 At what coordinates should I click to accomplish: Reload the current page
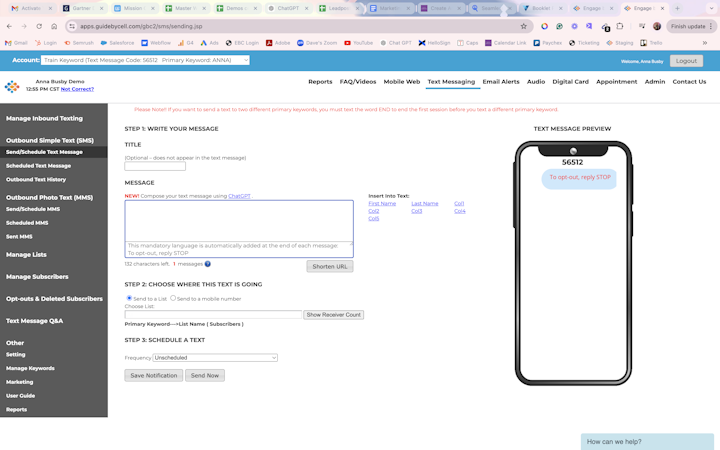pyautogui.click(x=39, y=26)
